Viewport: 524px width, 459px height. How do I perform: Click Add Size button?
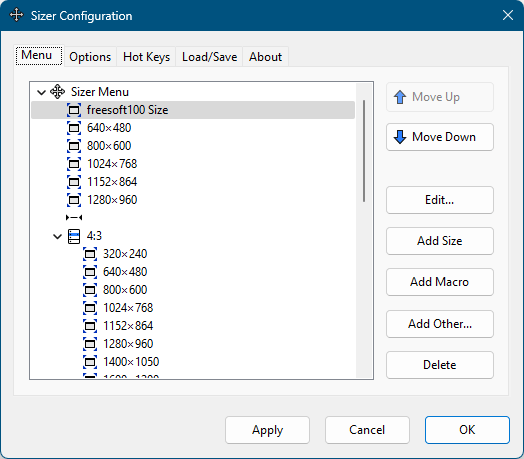[x=440, y=241]
